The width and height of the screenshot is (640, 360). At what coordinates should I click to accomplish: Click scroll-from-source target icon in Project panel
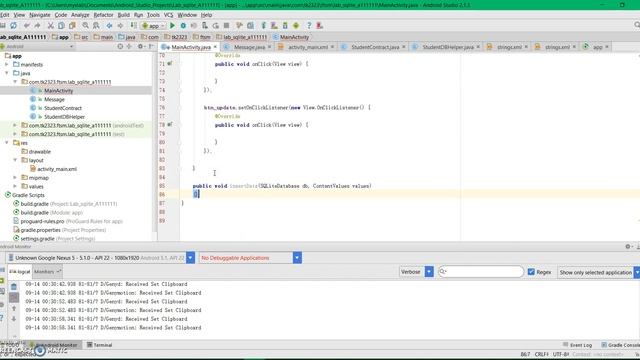point(120,47)
